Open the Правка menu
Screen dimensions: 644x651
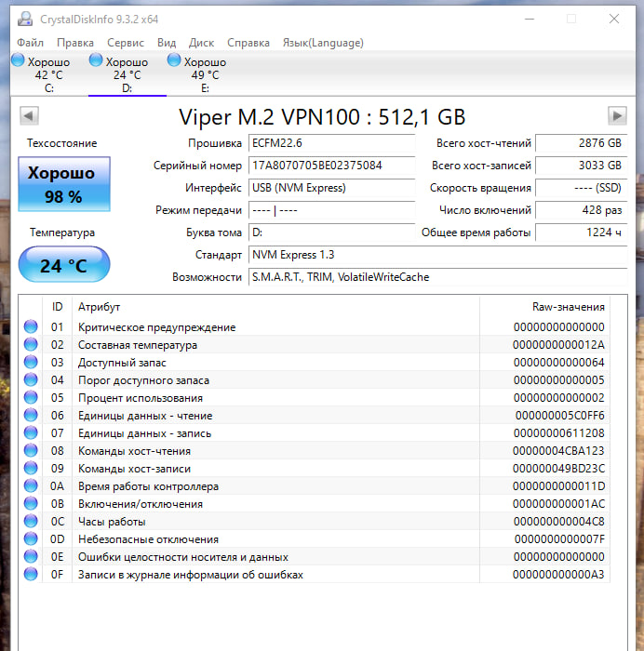pos(75,43)
